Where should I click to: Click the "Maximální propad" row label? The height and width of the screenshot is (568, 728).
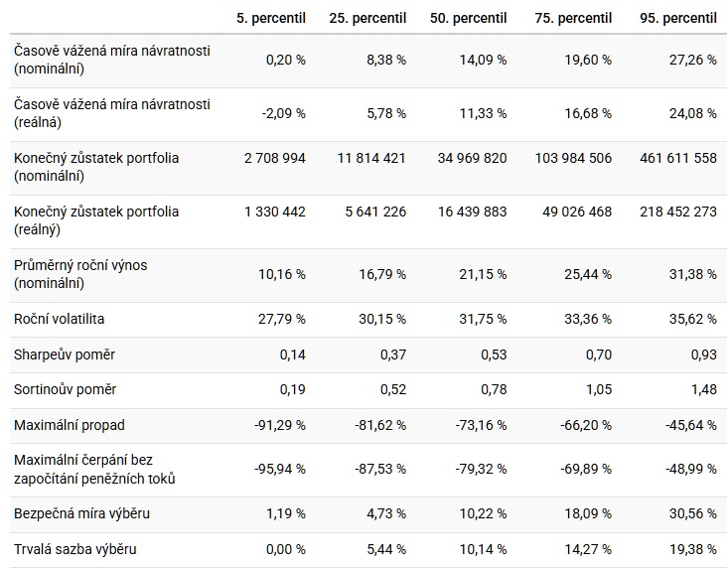click(x=70, y=425)
